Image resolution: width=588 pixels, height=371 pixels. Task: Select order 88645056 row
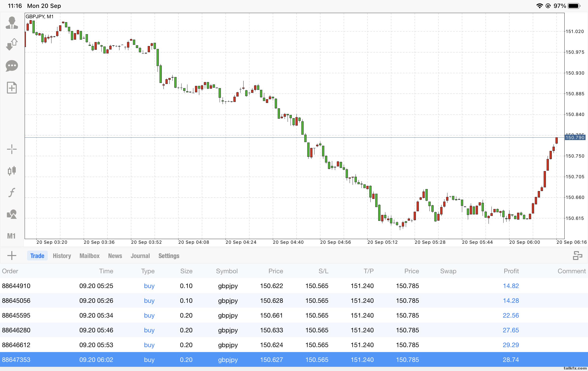[294, 300]
